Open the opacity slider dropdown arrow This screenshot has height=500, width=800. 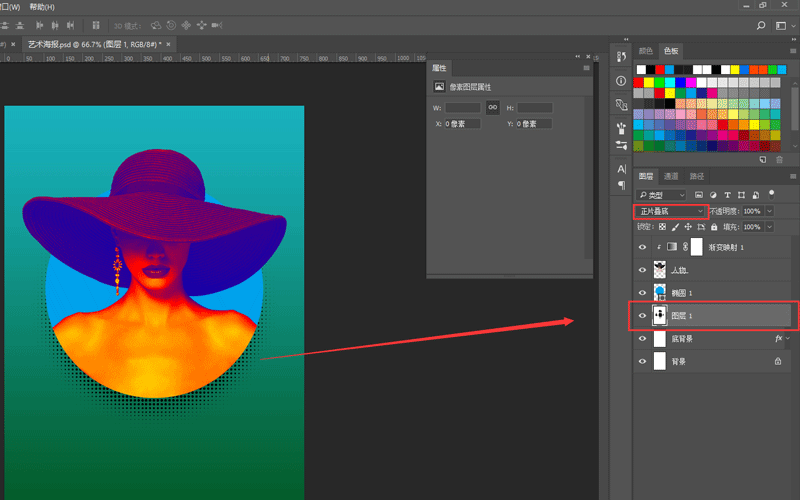(769, 211)
